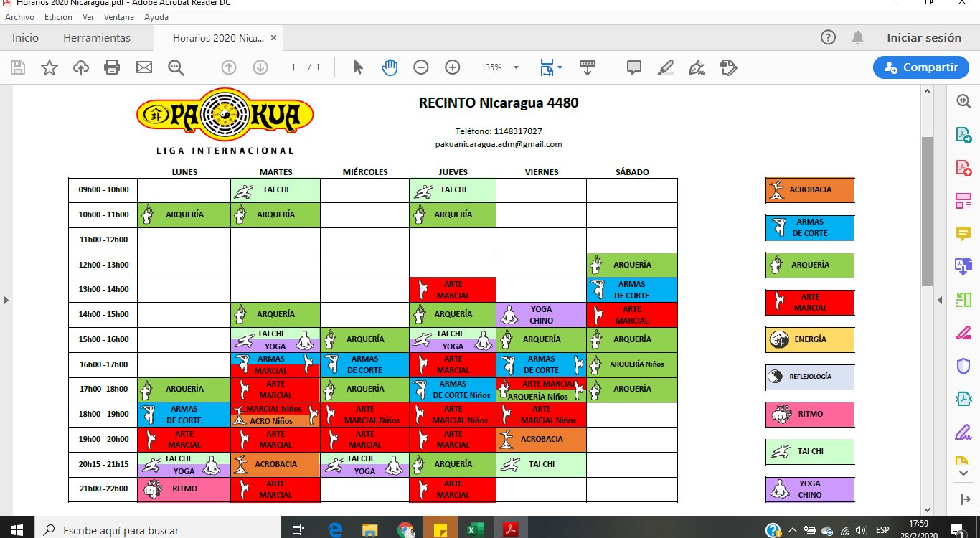Open Chrome from the taskbar
980x538 pixels.
pos(405,530)
